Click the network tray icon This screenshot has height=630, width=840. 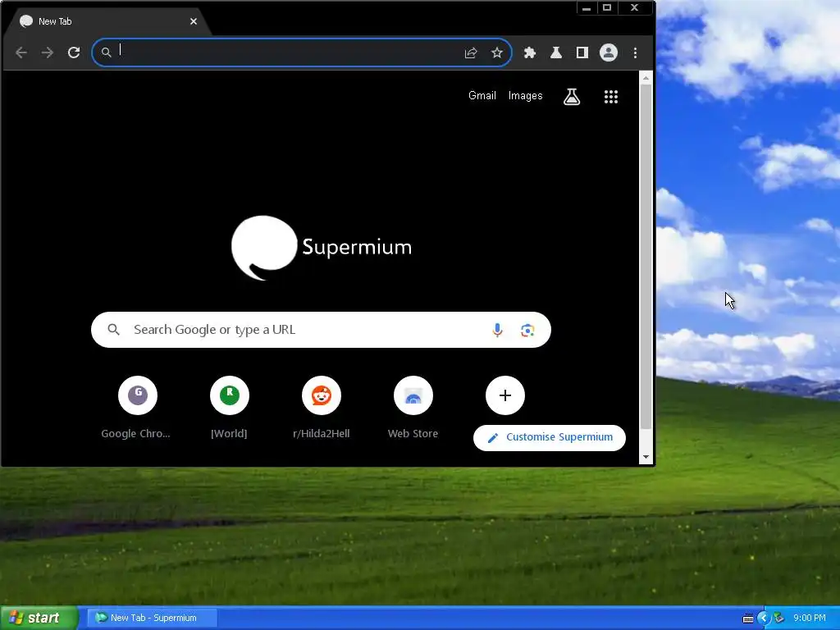[779, 619]
